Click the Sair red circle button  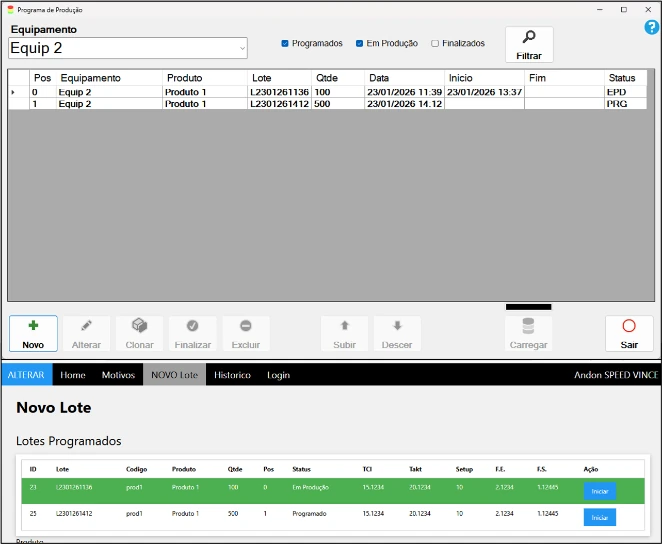click(629, 333)
